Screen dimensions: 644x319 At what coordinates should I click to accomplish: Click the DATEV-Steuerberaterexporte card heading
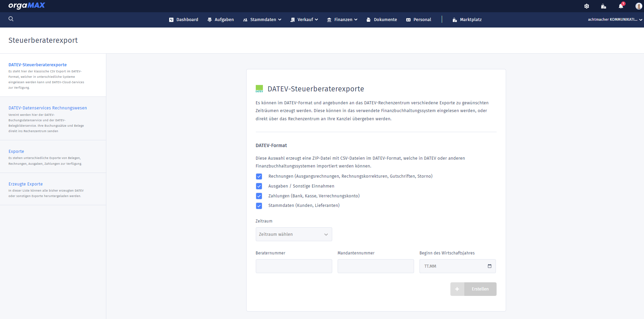coord(316,89)
